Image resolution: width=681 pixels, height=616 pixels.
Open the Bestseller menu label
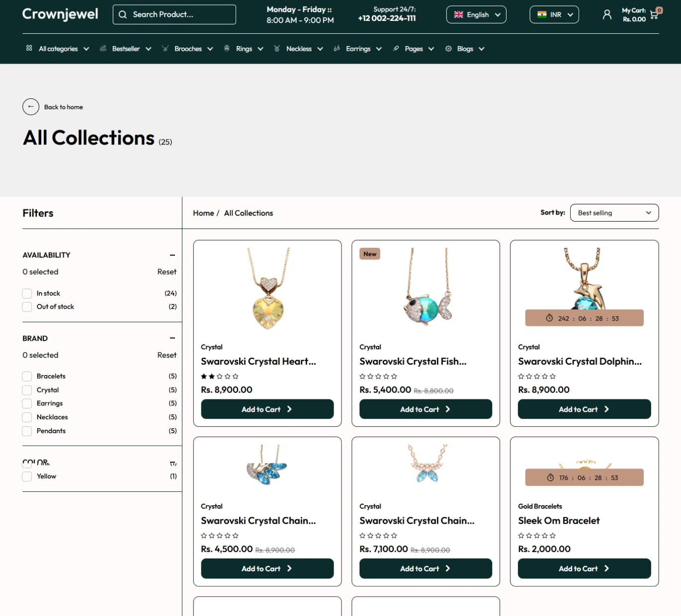[x=126, y=49]
